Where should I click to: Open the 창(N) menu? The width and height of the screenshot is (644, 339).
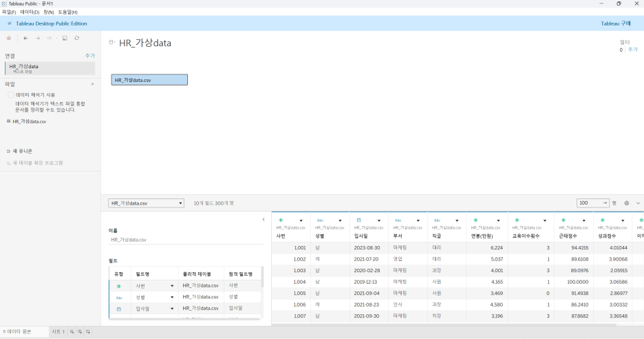49,12
